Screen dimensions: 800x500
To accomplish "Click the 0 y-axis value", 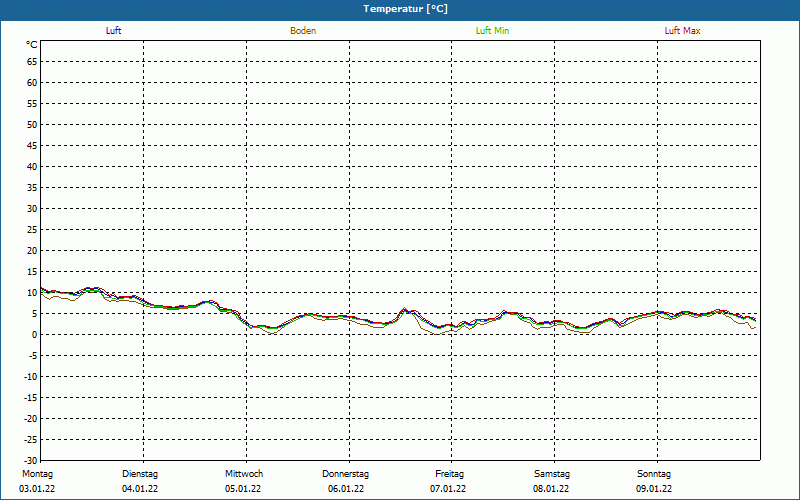I will pyautogui.click(x=35, y=335).
